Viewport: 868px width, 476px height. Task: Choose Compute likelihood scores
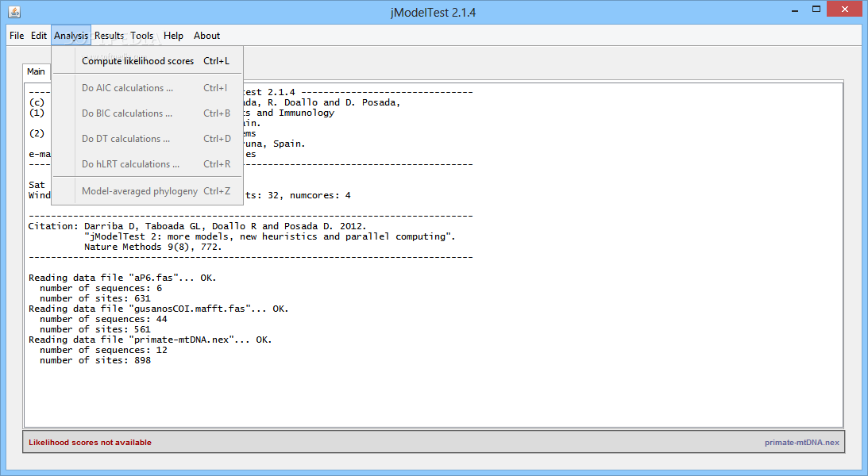[x=147, y=61]
